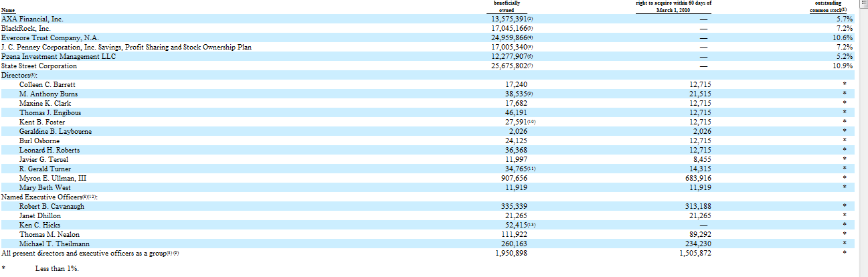This screenshot has width=868, height=277.
Task: Select Michael T. Theilmann name
Action: [54, 244]
